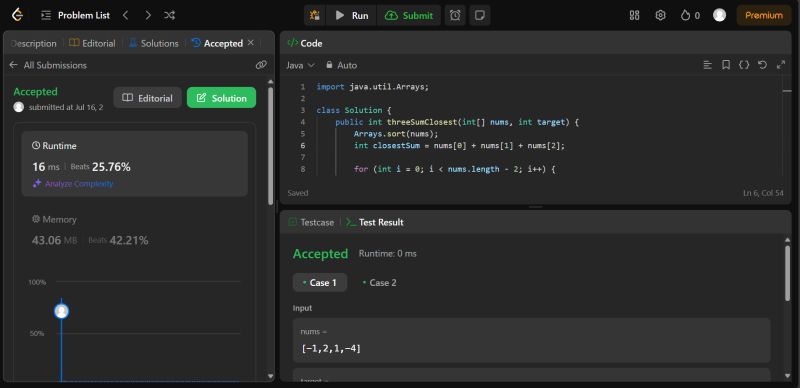Click the curly braces icon
800x388 pixels.
(744, 65)
